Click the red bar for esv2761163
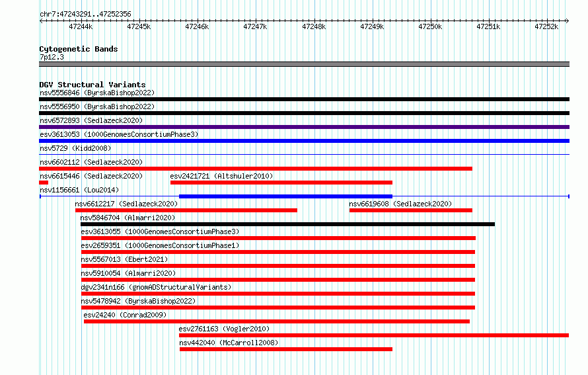This screenshot has width=588, height=375. [x=374, y=335]
